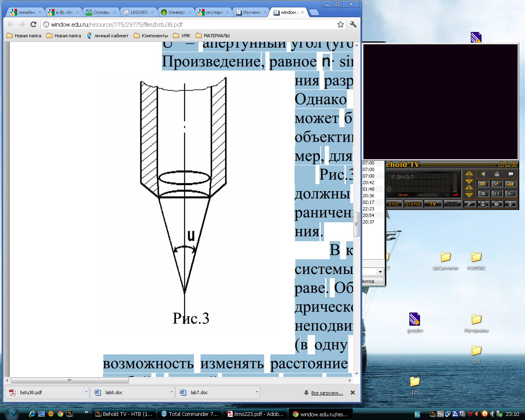Select DVB input in Behold TV
This screenshot has width=525, height=420.
point(452,204)
